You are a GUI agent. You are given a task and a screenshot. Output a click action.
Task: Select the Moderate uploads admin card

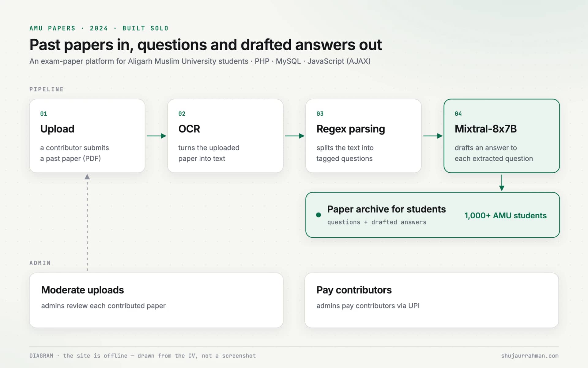click(156, 300)
